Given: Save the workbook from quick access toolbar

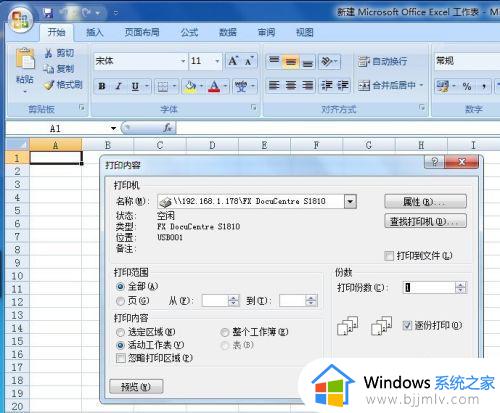Looking at the screenshot, I should (x=49, y=13).
